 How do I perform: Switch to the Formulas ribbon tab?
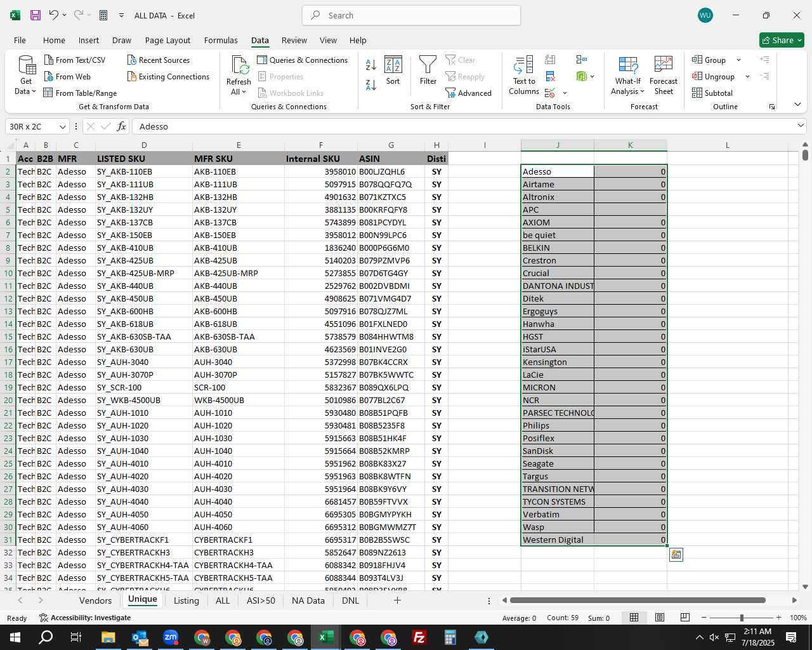click(x=221, y=40)
